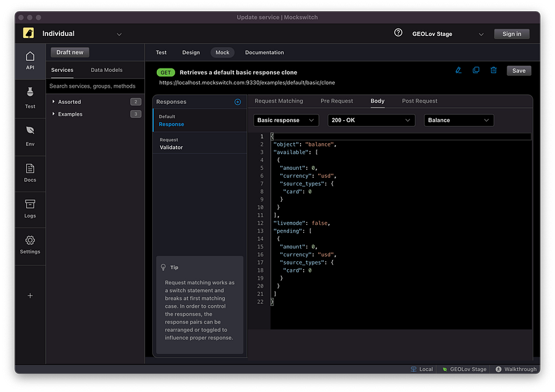
Task: Click the plus icon at sidebar bottom
Action: (30, 296)
